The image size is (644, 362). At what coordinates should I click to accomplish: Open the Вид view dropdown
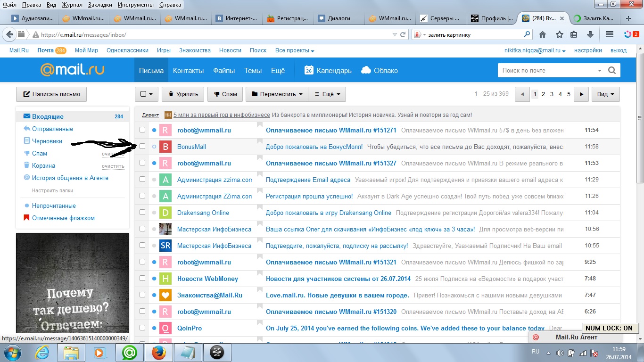(606, 94)
